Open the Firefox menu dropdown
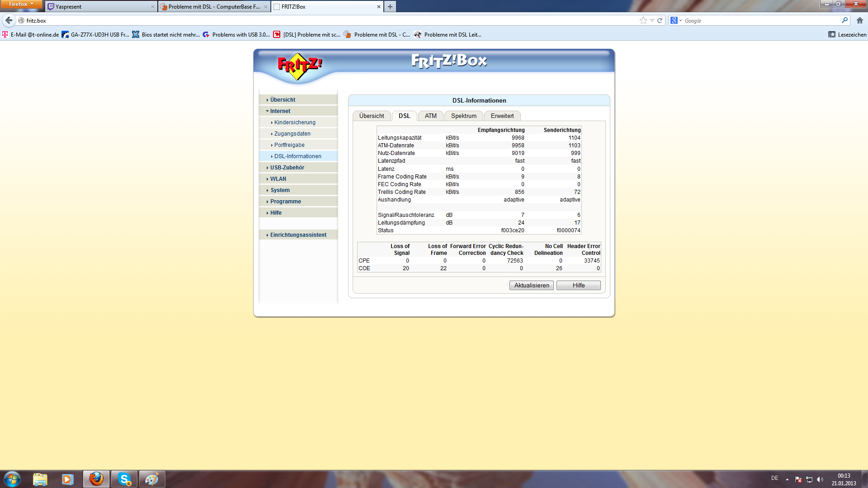The width and height of the screenshot is (868, 488). coord(21,4)
